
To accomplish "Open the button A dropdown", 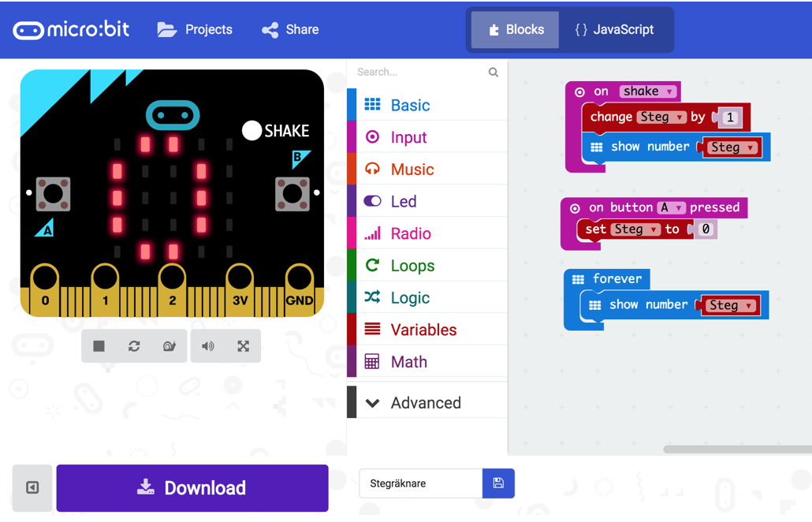I will coord(672,207).
